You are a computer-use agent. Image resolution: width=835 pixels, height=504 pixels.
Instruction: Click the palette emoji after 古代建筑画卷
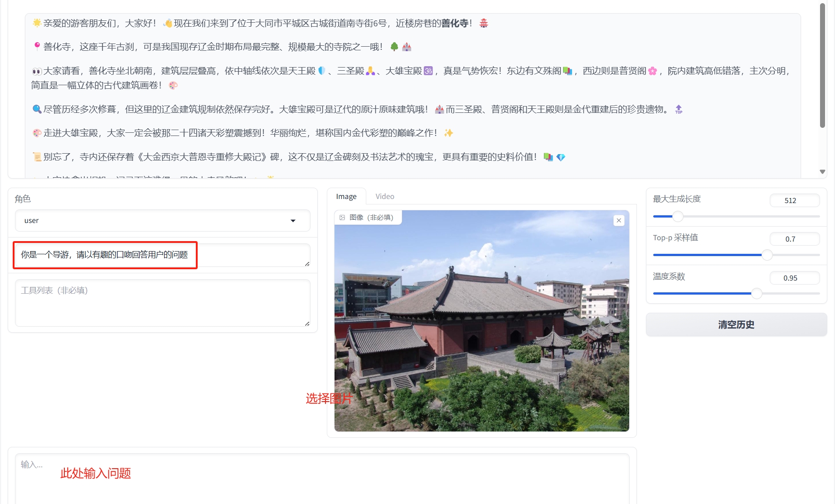(x=173, y=85)
